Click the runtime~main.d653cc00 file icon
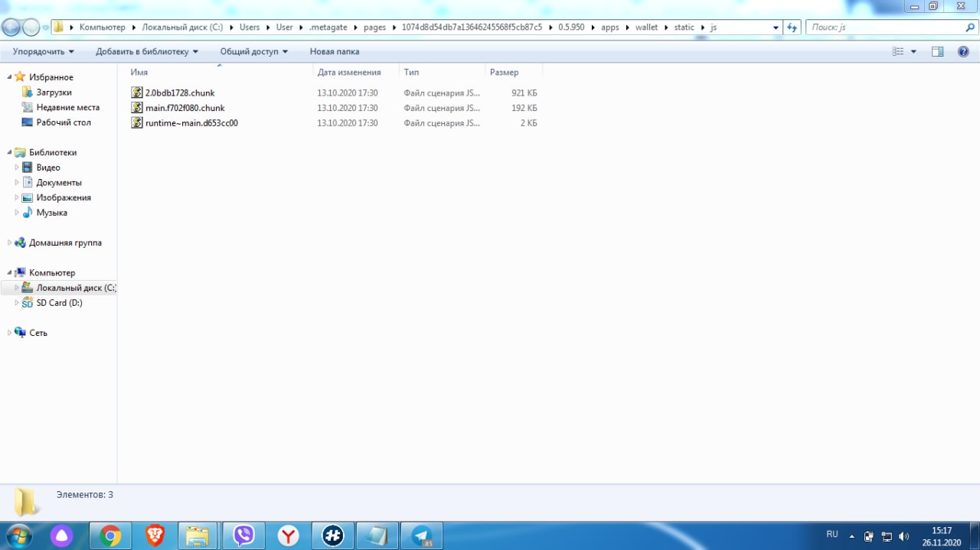 point(137,122)
